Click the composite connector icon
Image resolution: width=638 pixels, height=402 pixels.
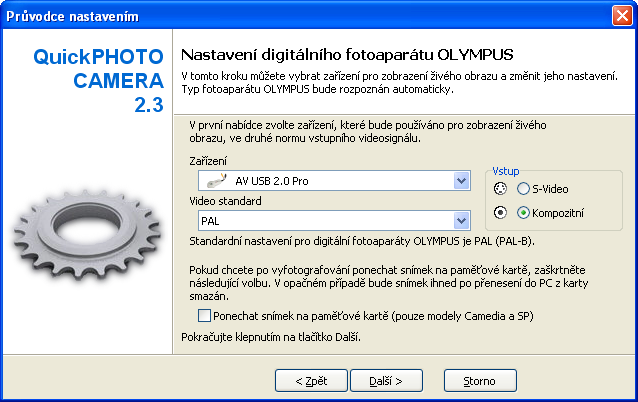pyautogui.click(x=500, y=212)
